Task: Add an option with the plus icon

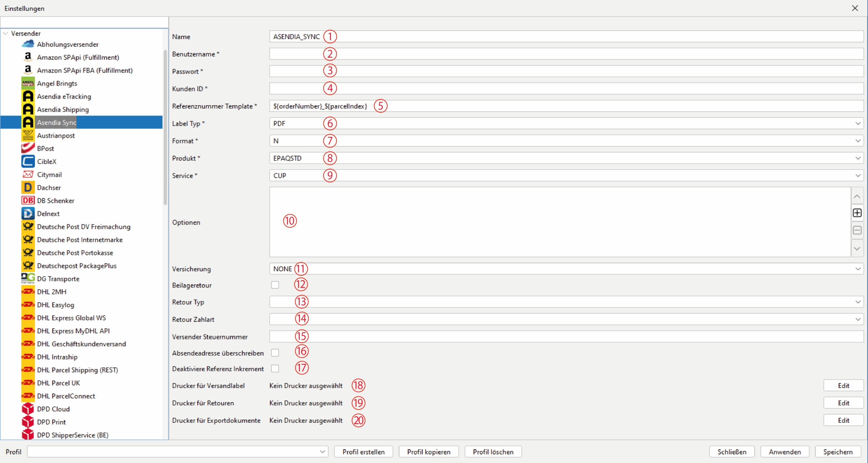Action: point(857,213)
